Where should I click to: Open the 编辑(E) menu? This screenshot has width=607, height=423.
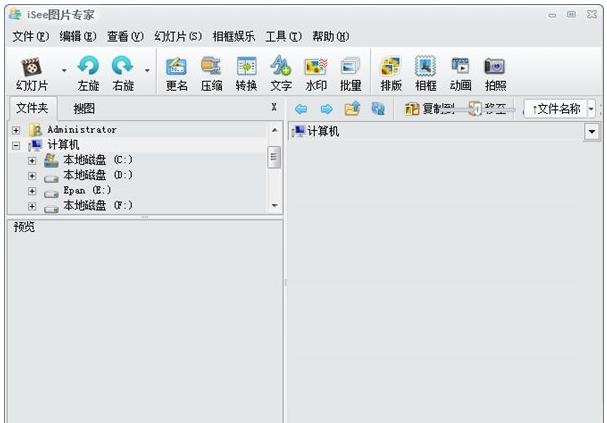tap(78, 36)
